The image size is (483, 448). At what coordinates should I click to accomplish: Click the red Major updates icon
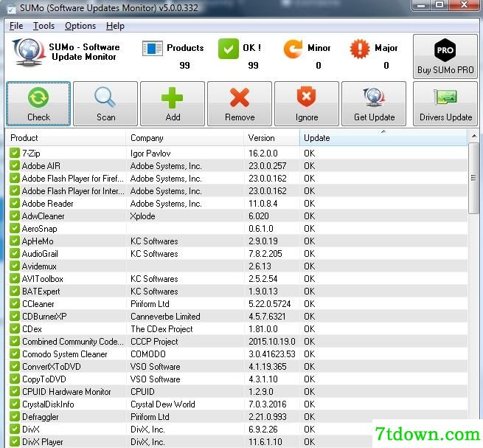click(x=359, y=49)
